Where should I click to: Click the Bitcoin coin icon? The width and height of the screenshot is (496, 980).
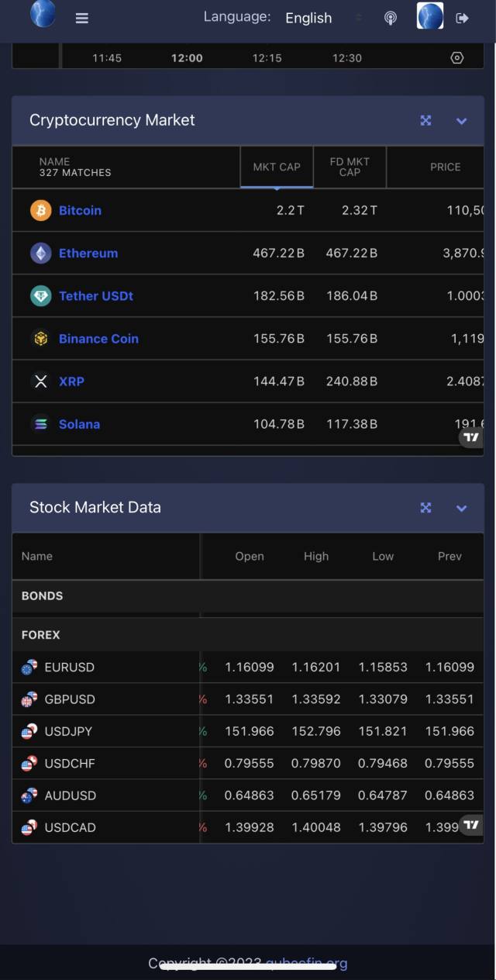point(40,210)
